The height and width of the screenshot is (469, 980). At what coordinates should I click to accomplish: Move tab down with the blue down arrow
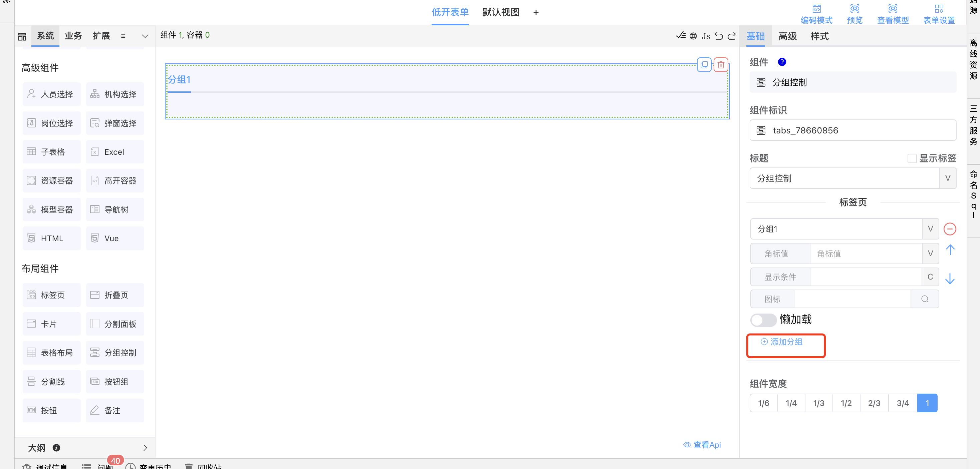(950, 279)
